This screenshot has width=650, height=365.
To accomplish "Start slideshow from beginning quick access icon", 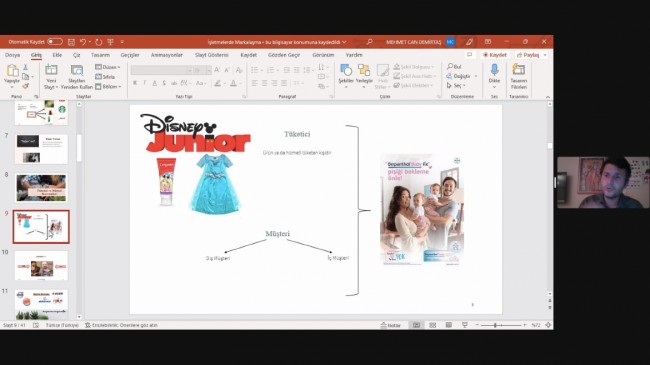I will 110,42.
